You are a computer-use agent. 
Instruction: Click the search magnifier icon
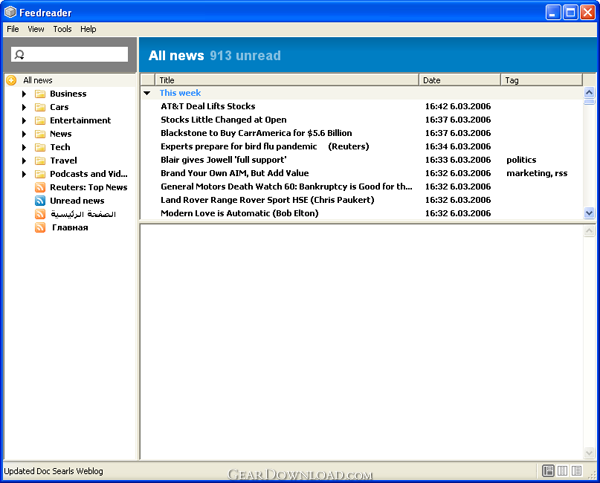coord(20,55)
